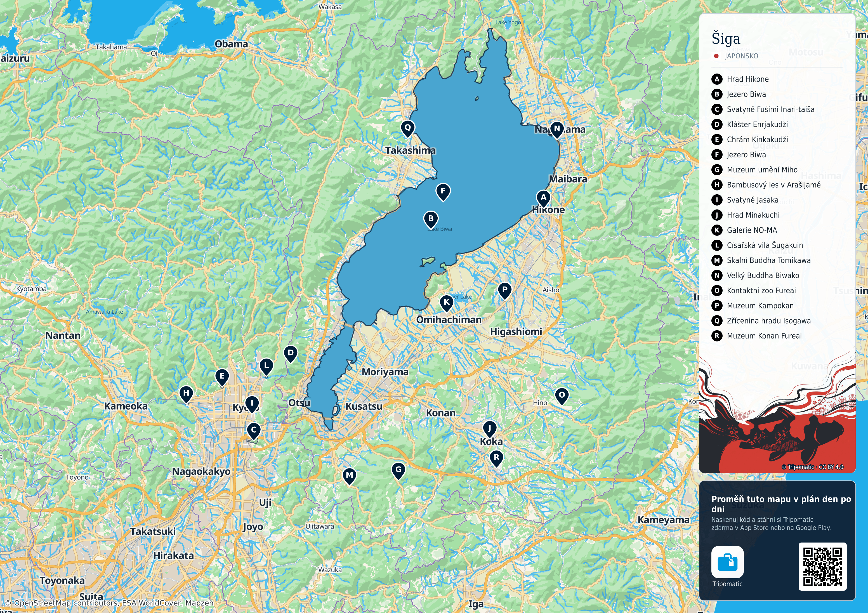Image resolution: width=868 pixels, height=613 pixels.
Task: Open map pin D near Otsu
Action: click(x=290, y=354)
